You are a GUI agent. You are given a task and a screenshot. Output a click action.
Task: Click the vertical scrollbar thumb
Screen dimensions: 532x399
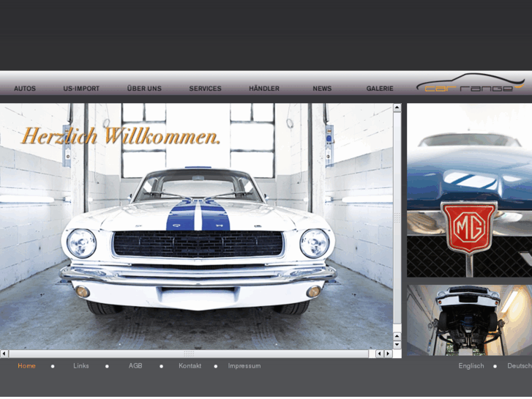[397, 218]
